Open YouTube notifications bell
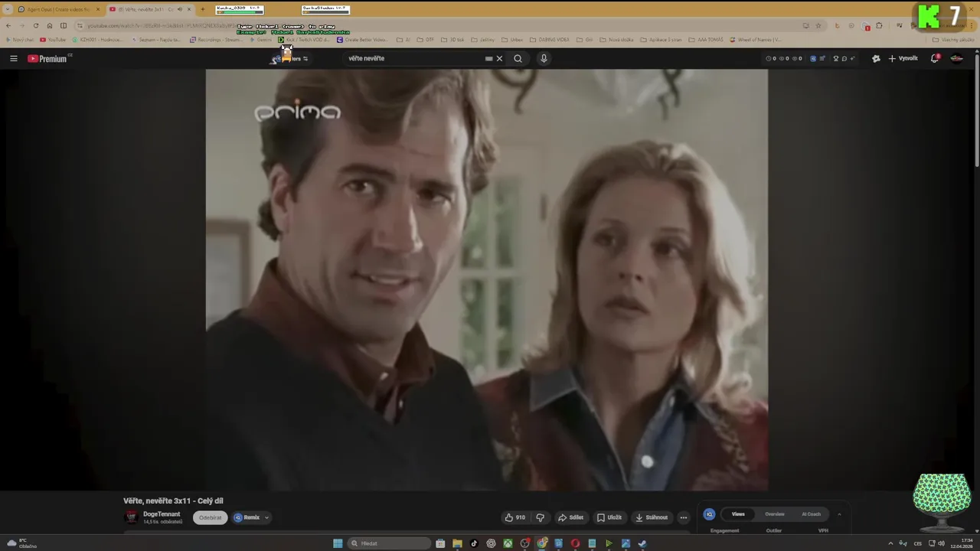980x551 pixels. 935,58
